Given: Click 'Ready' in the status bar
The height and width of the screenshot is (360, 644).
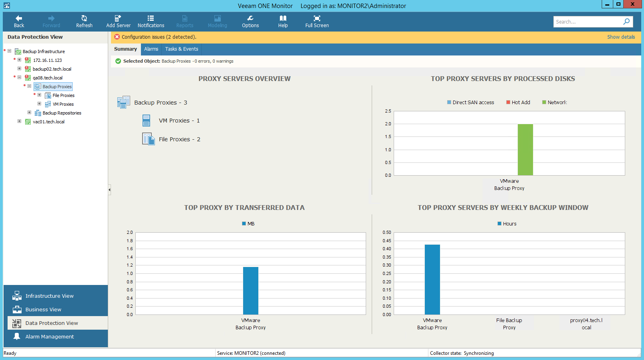Looking at the screenshot, I should pyautogui.click(x=10, y=353).
